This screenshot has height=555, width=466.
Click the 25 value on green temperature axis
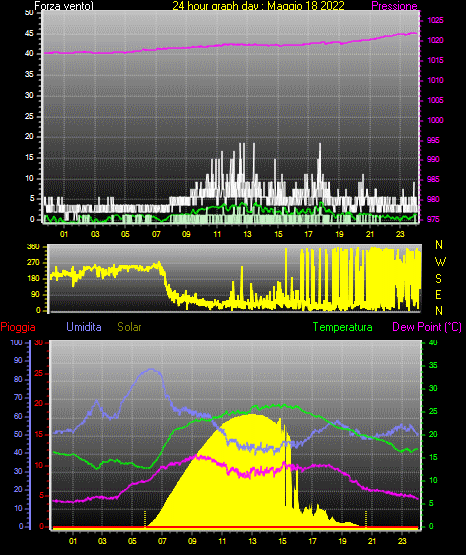(433, 411)
